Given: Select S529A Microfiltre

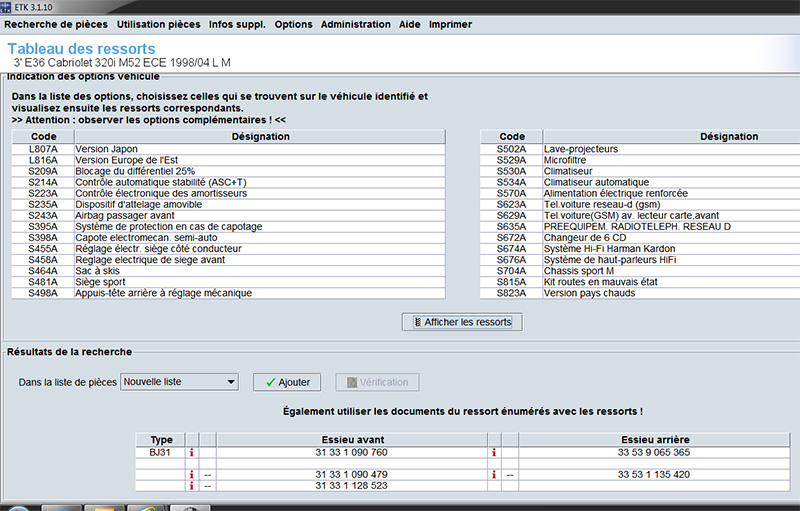Looking at the screenshot, I should [640, 160].
